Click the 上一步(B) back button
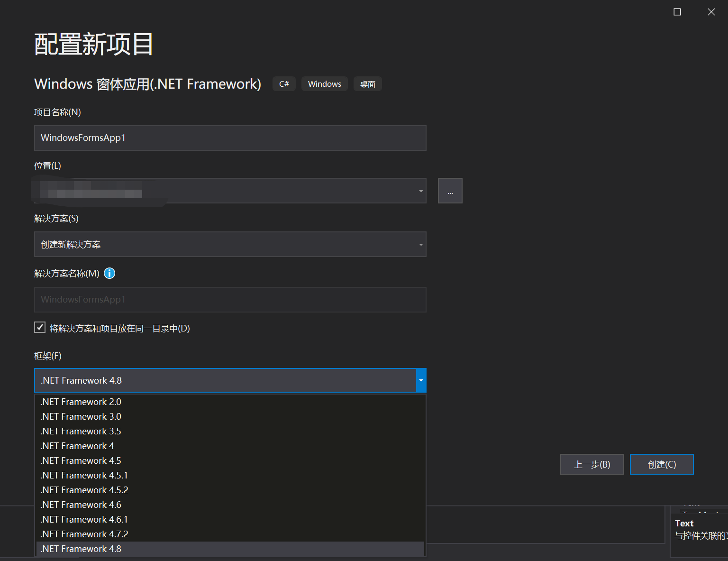The height and width of the screenshot is (561, 728). click(x=591, y=464)
